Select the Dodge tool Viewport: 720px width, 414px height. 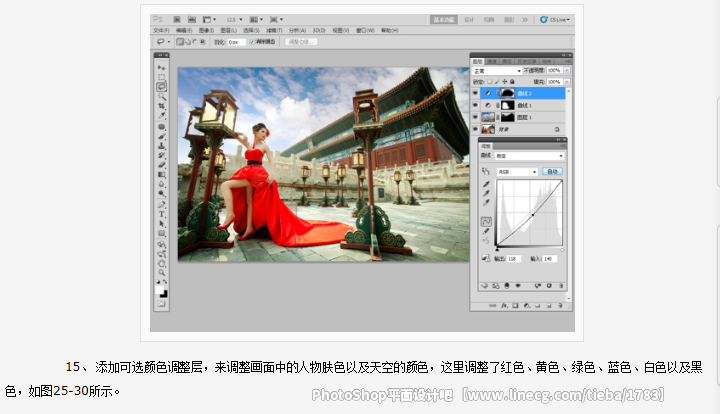(x=162, y=194)
